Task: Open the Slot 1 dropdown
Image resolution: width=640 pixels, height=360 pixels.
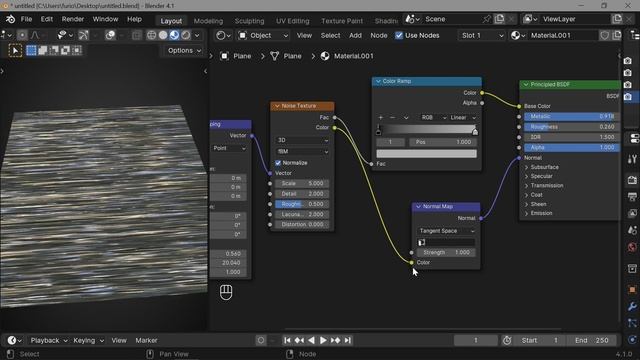Action: 482,36
